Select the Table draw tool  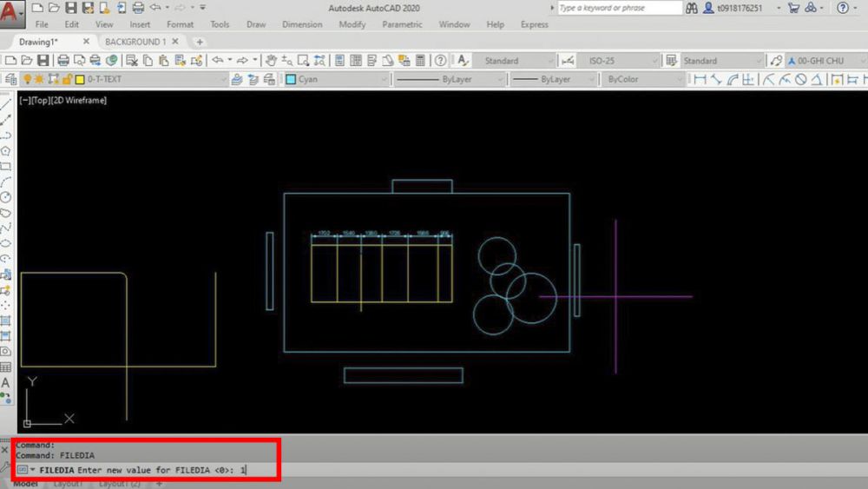5,367
